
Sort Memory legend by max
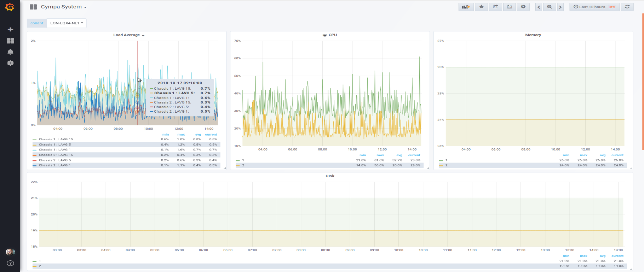[x=583, y=155]
